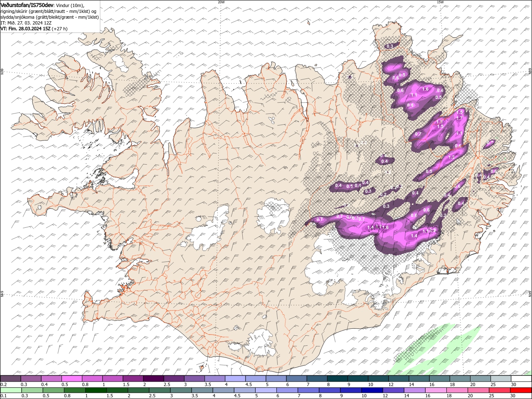Screen dimensions: 532x399
Task: Pick lower legend swatch between 0.1 and 0.3
Action: pyautogui.click(x=11, y=390)
